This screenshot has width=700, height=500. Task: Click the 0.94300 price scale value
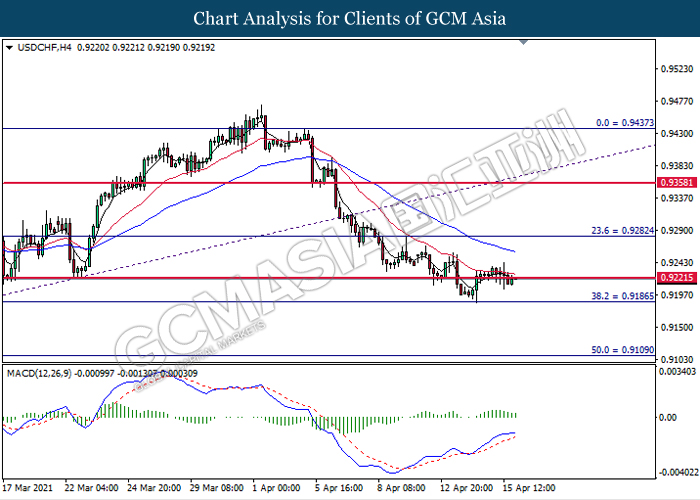[677, 133]
